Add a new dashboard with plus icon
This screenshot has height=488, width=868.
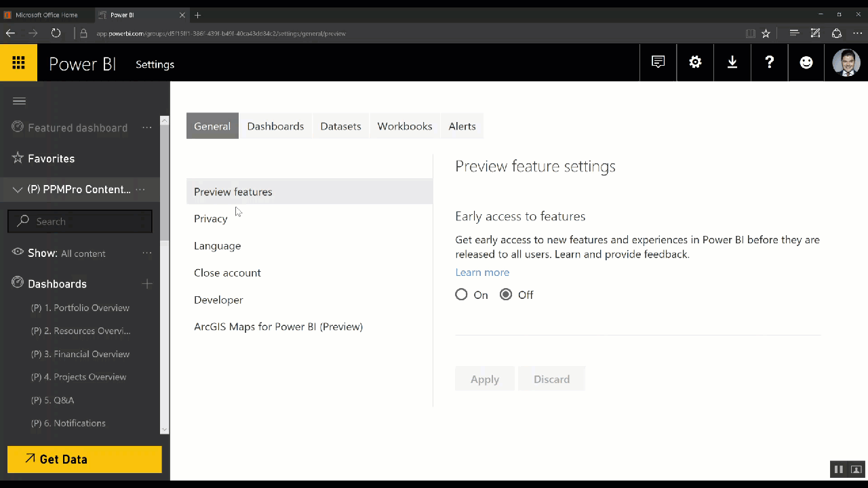(x=147, y=283)
